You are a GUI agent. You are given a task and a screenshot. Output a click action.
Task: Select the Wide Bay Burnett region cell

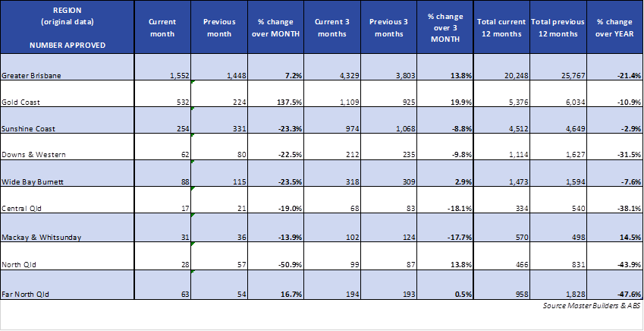point(68,174)
